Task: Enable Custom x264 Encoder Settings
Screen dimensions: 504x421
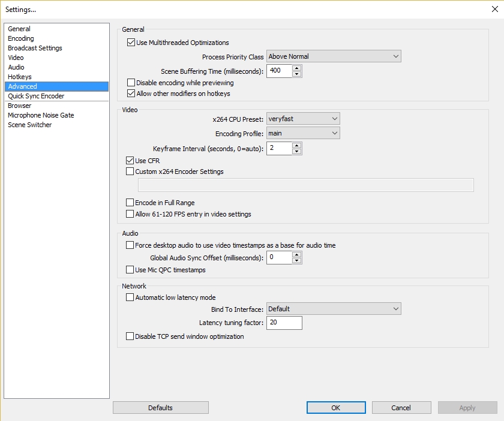Action: point(130,171)
